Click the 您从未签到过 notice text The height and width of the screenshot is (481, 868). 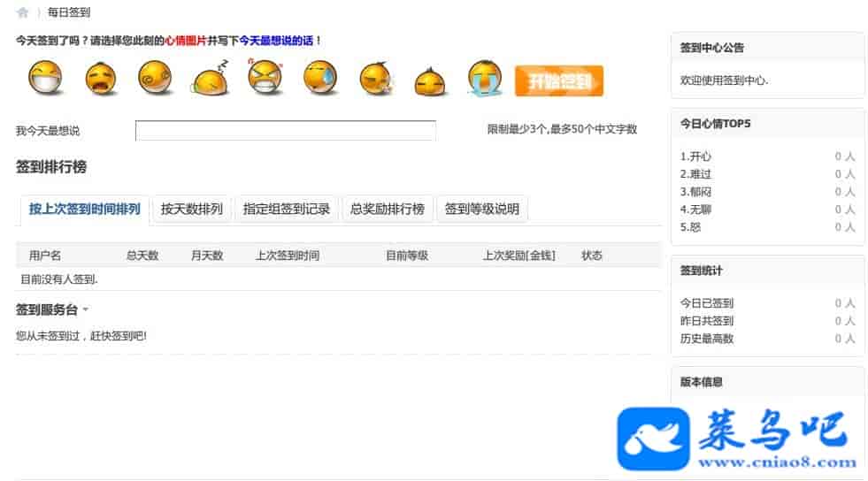(x=81, y=336)
